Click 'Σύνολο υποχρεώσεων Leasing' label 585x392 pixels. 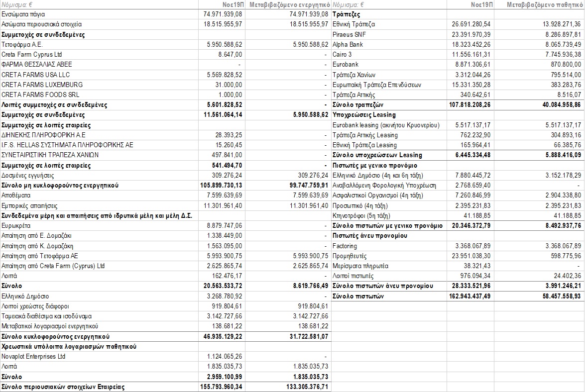(x=377, y=155)
